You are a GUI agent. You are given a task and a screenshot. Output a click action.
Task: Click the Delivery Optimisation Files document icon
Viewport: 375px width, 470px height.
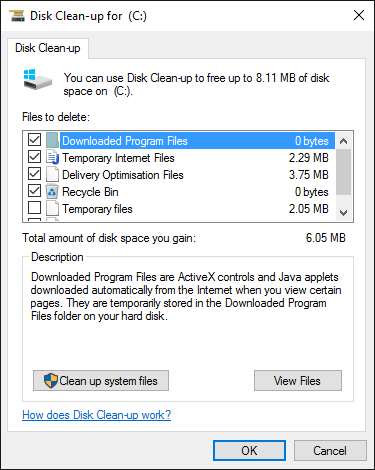tap(52, 174)
